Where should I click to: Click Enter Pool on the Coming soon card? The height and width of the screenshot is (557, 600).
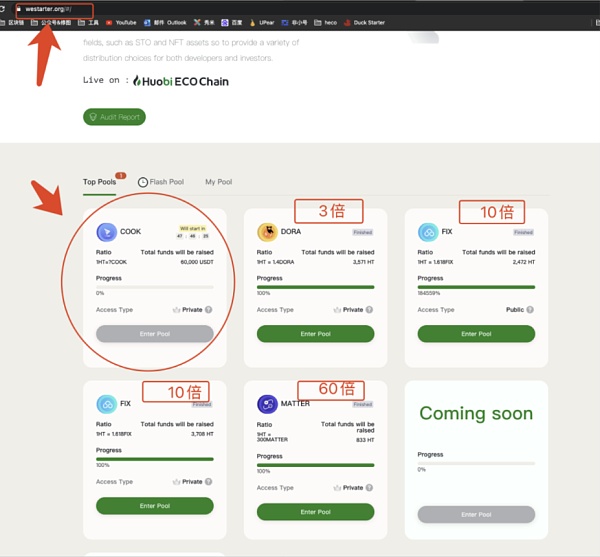pyautogui.click(x=476, y=515)
